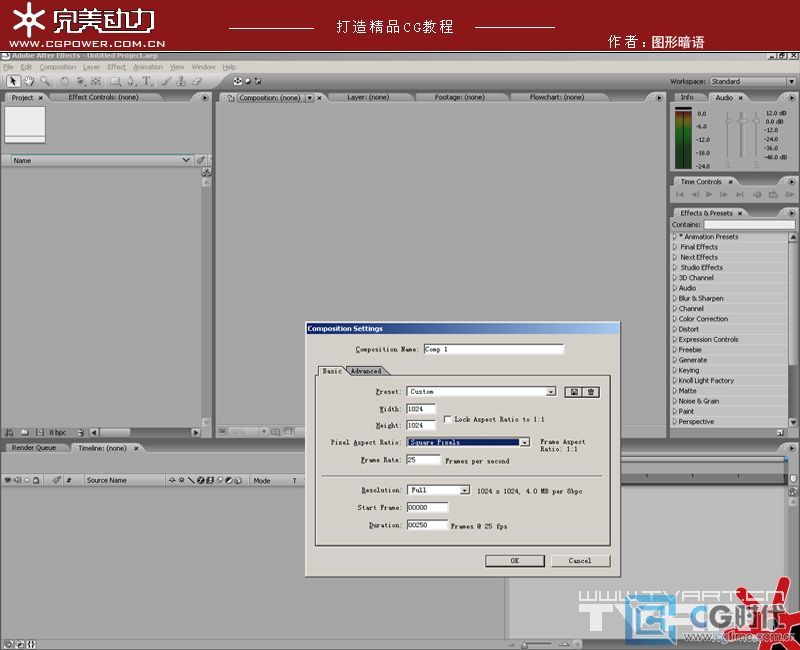
Task: Select the Zoom magnifier tool
Action: [x=45, y=81]
